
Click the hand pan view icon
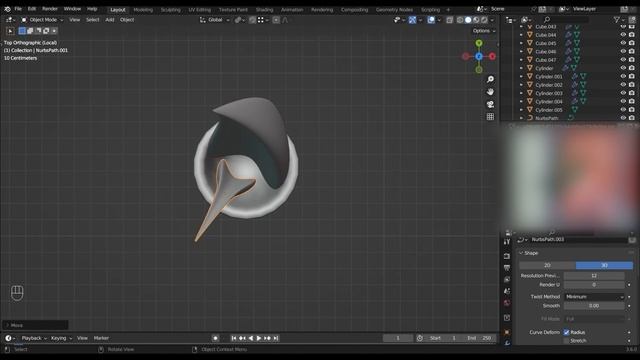[x=490, y=92]
